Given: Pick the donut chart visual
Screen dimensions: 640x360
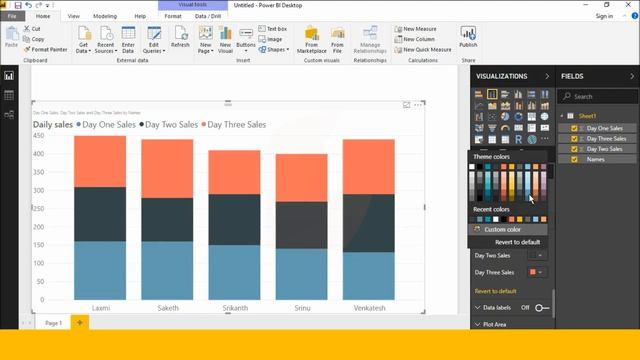Looking at the screenshot, I should (518, 117).
